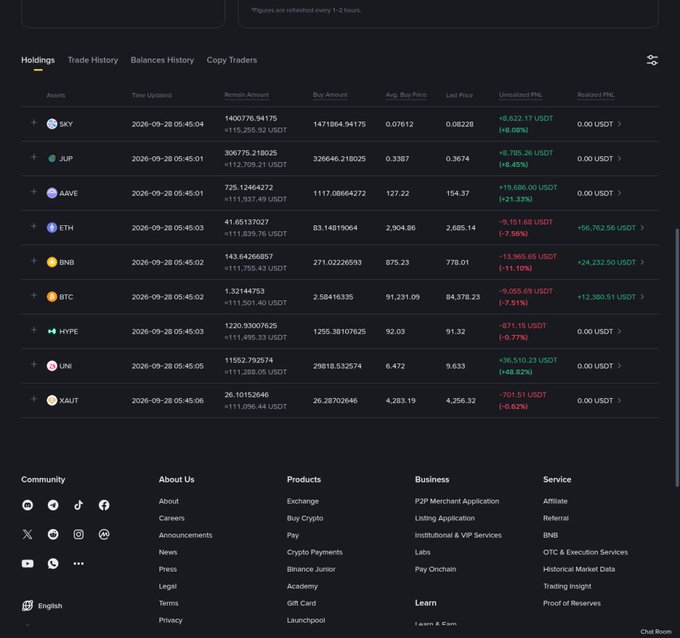Expand the SKY holding row
This screenshot has height=638, width=680.
tap(33, 123)
